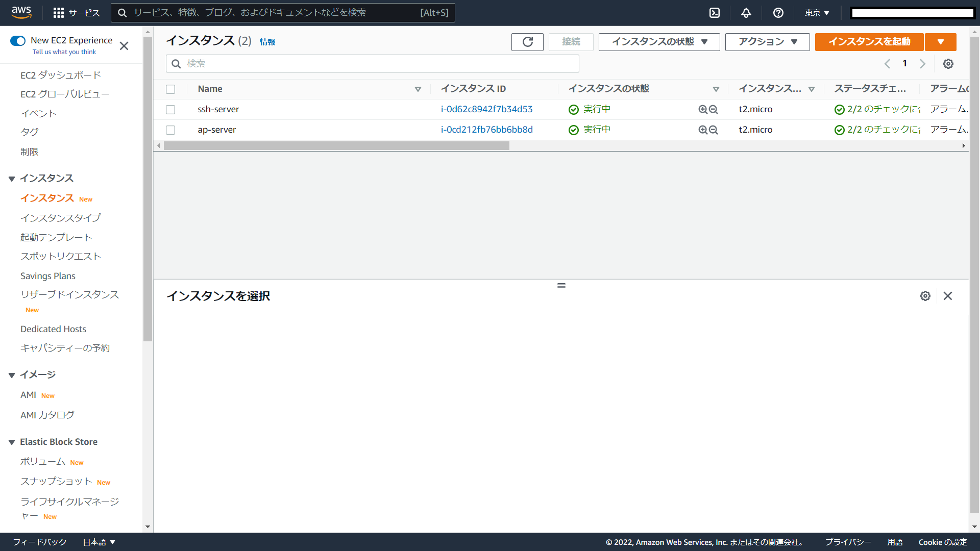Screen dimensions: 980x551
Task: Select all instances with header checkbox
Action: tap(170, 89)
